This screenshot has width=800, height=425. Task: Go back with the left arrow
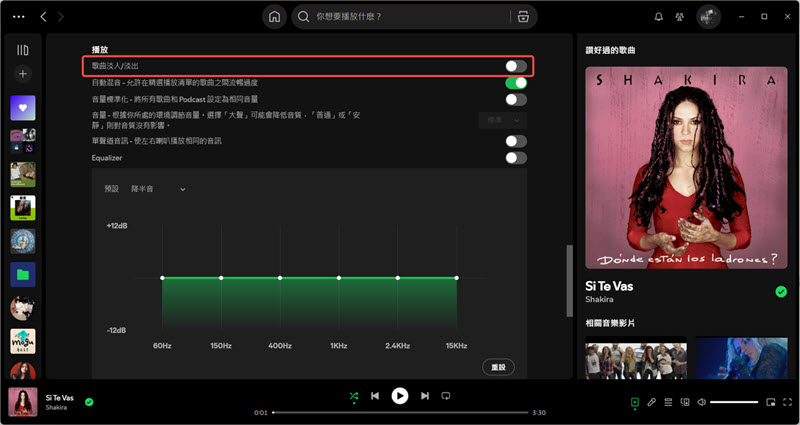tap(43, 17)
